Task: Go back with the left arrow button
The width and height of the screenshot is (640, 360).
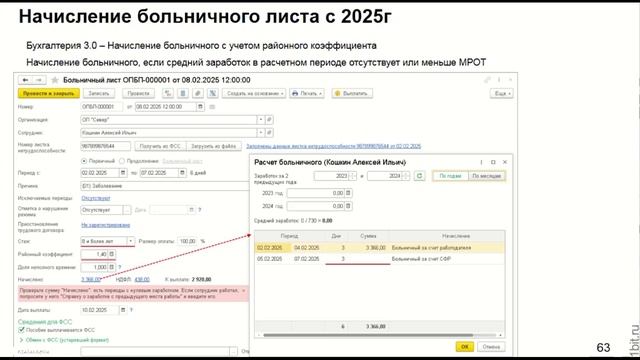Action: point(25,80)
